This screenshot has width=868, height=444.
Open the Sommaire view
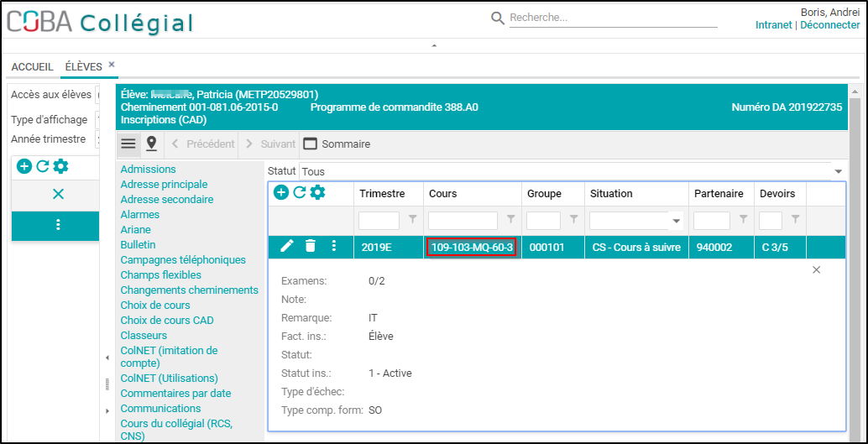[x=337, y=144]
